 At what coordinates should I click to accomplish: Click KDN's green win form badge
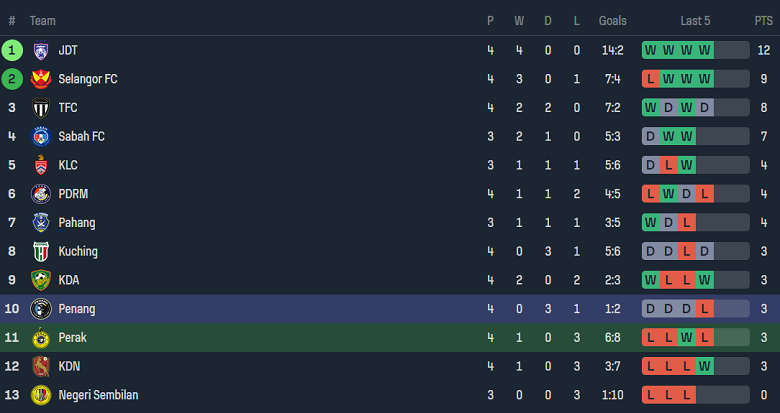coord(705,367)
